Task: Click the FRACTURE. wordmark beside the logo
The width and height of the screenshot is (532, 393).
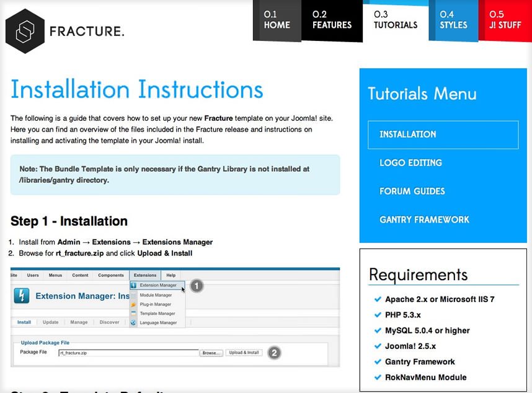Action: (87, 31)
